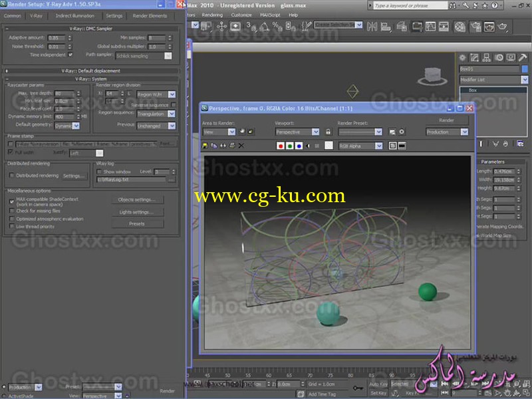Image resolution: width=532 pixels, height=399 pixels.
Task: Toggle Angle Snap icon
Action: 265,27
